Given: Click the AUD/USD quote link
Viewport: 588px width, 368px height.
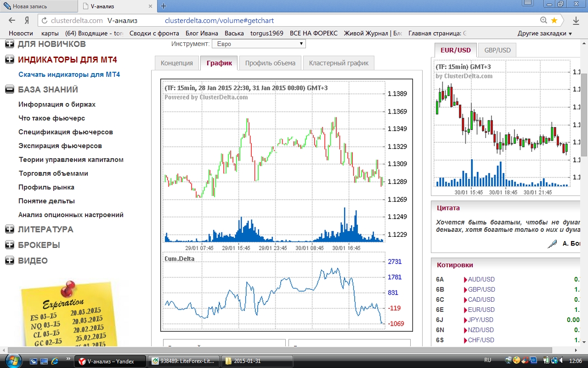Looking at the screenshot, I should [x=481, y=279].
